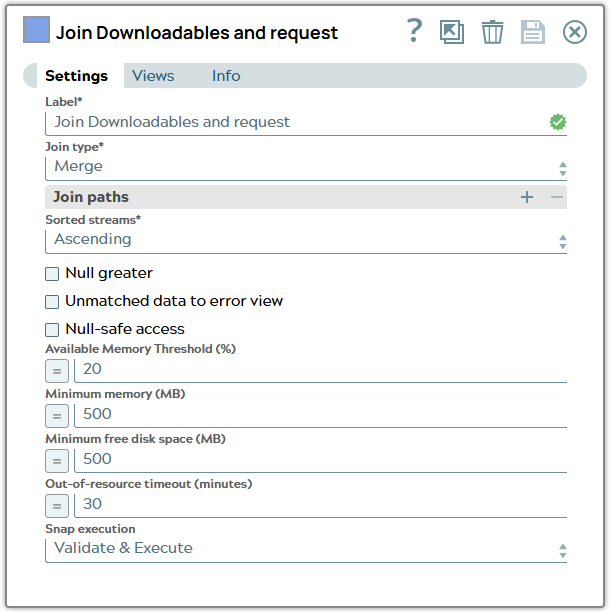Close the snap settings dialog
The width and height of the screenshot is (610, 612).
click(574, 32)
